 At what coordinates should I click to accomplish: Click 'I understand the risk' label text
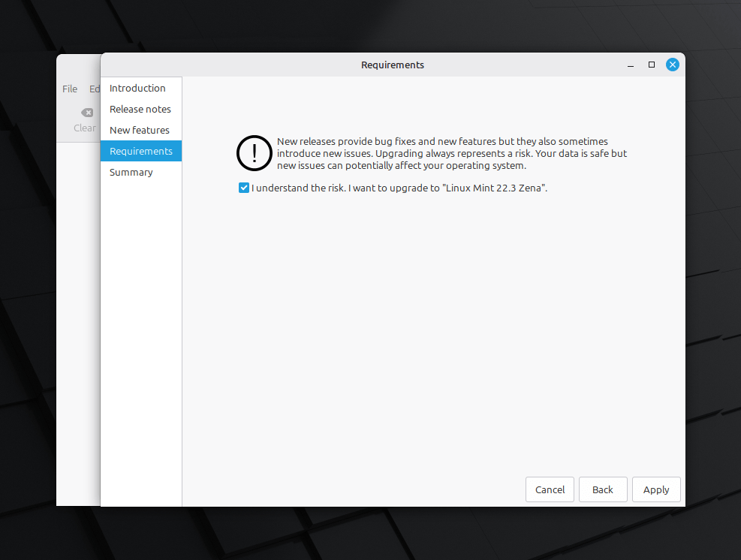coord(399,188)
